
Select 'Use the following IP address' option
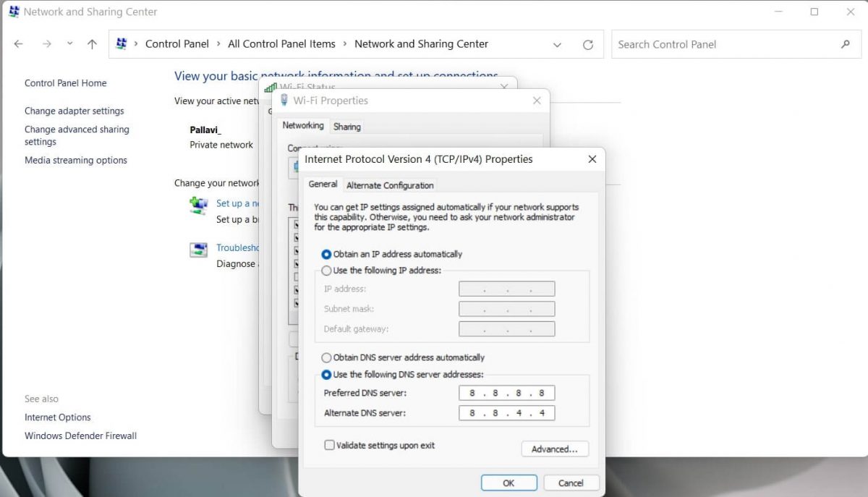(x=326, y=271)
